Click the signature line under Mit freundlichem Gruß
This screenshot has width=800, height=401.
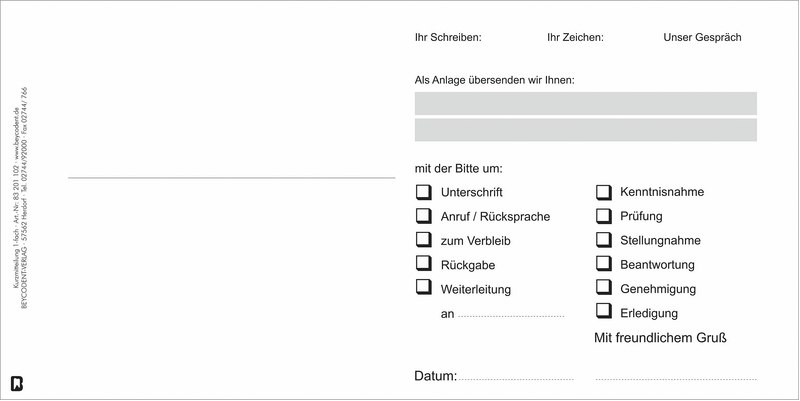[675, 380]
